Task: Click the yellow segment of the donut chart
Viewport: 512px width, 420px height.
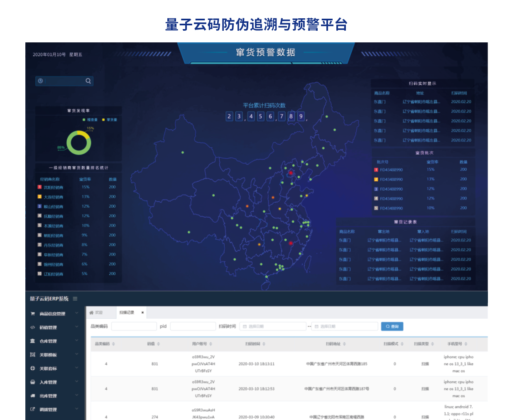Action: 85,135
